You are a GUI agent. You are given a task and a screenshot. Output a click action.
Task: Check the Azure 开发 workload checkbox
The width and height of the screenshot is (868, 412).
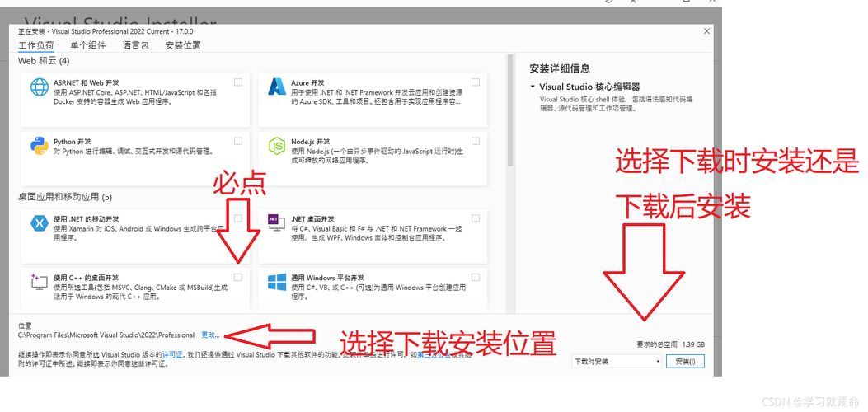click(476, 82)
